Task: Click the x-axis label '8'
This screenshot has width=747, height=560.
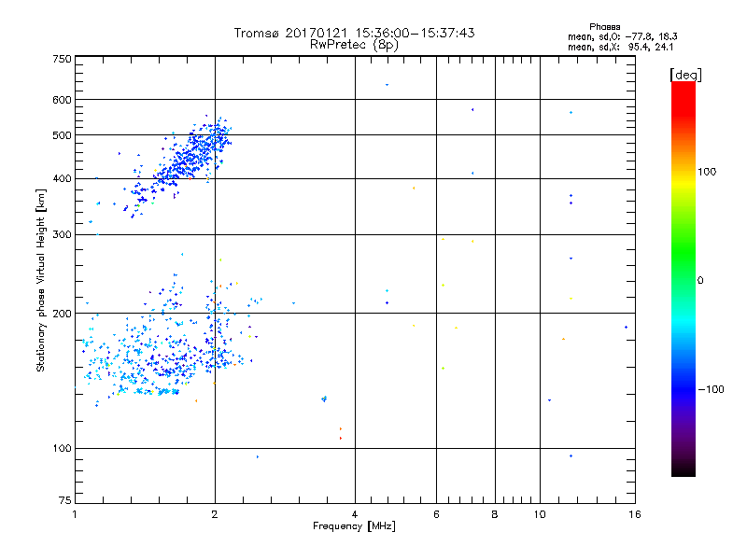Action: (495, 514)
